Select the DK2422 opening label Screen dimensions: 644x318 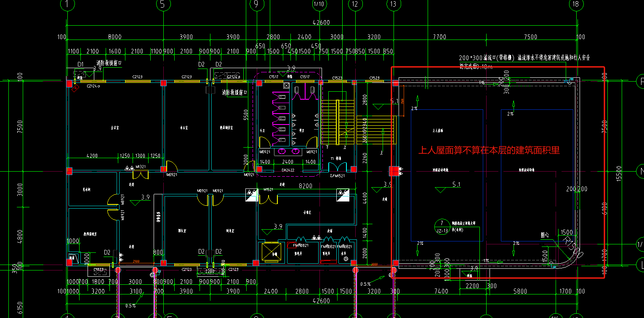(287, 170)
